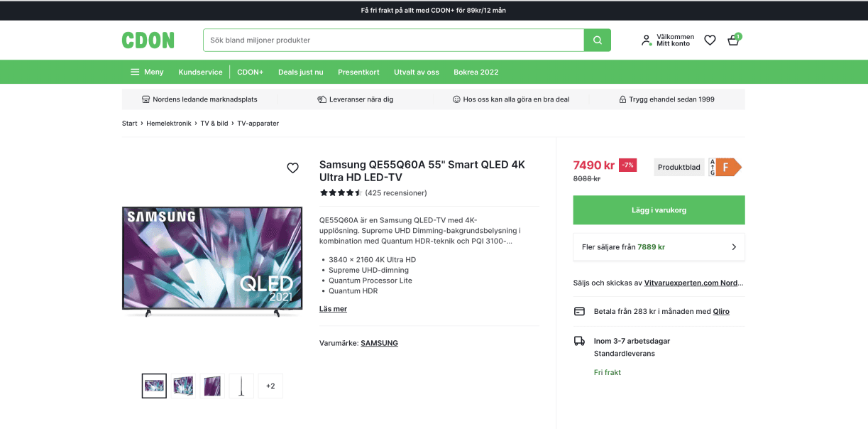
Task: Click the storefront icon by Nordens ledande
Action: pos(145,99)
